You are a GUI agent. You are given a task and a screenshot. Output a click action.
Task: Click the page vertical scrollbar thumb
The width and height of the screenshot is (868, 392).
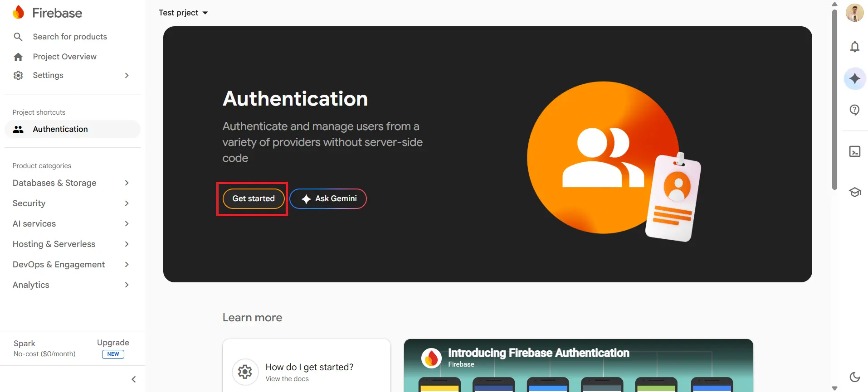834,99
